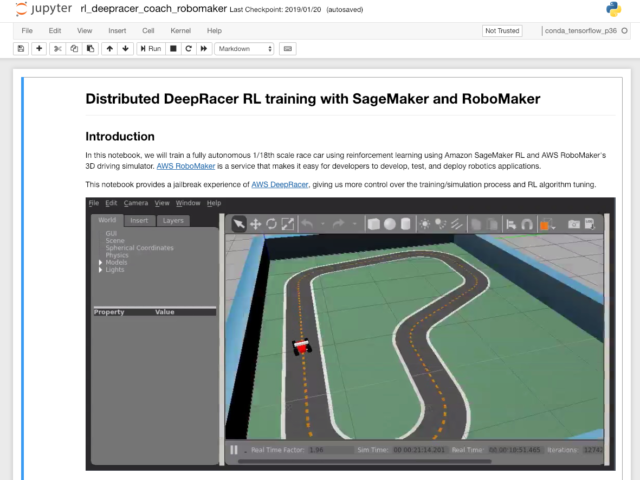This screenshot has width=640, height=480.
Task: Select Spherical Coordinates in the World tree
Action: tap(140, 248)
